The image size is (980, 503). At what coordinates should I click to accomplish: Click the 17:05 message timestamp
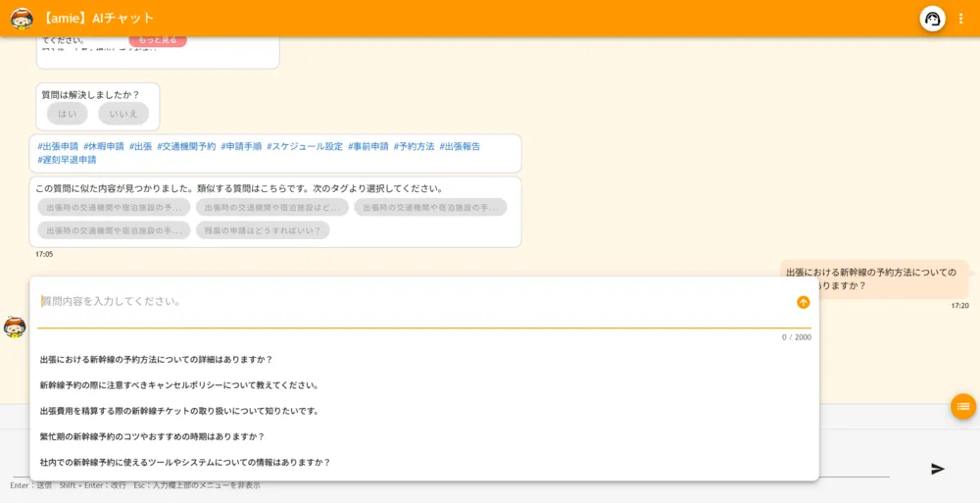(x=44, y=255)
